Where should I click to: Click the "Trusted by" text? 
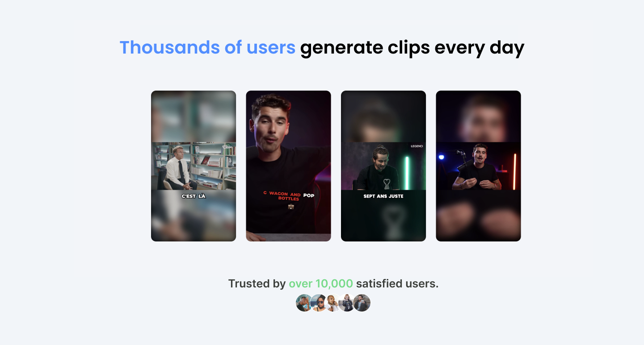click(257, 283)
